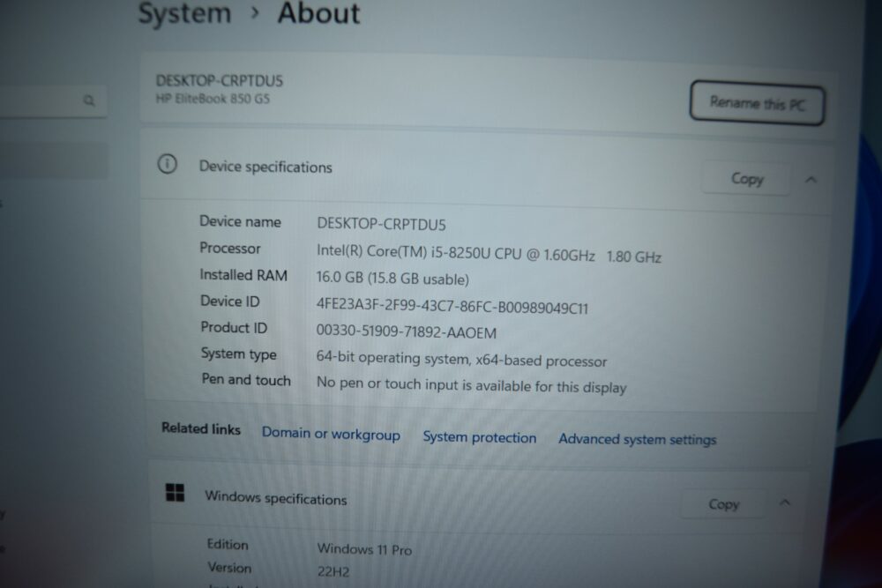Click the Rename this PC button

(757, 103)
